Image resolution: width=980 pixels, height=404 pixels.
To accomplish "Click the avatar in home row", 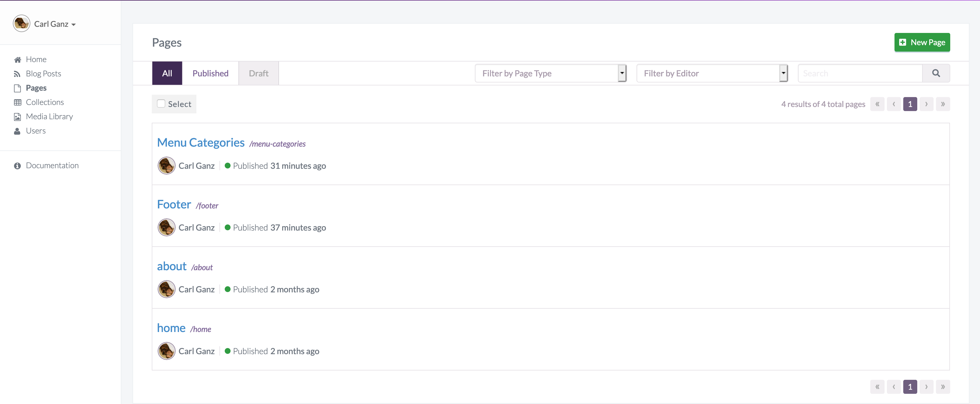I will pos(166,351).
